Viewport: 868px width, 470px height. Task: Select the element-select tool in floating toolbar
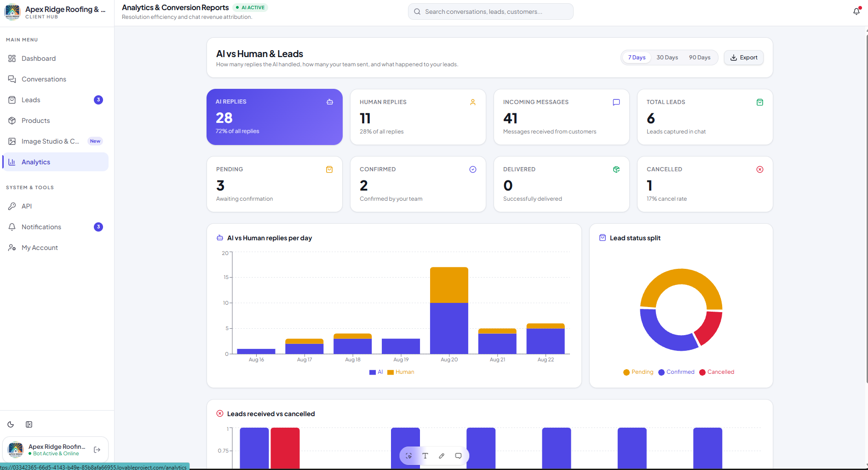408,456
